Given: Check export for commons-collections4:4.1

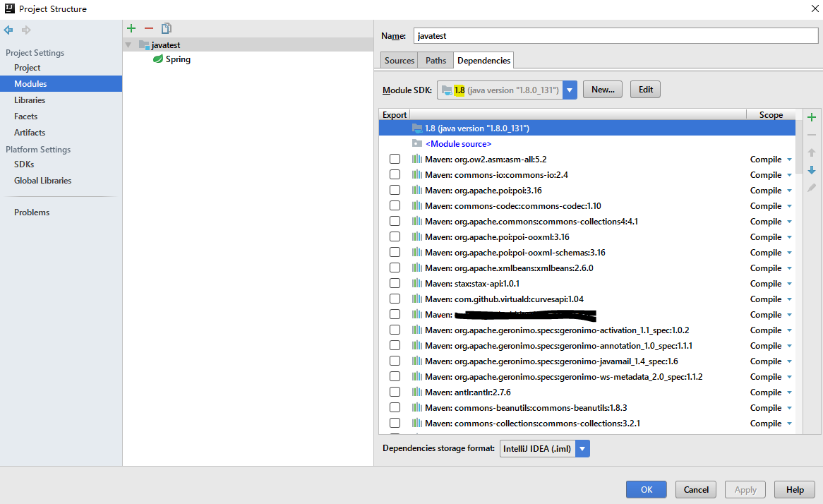Looking at the screenshot, I should [395, 221].
